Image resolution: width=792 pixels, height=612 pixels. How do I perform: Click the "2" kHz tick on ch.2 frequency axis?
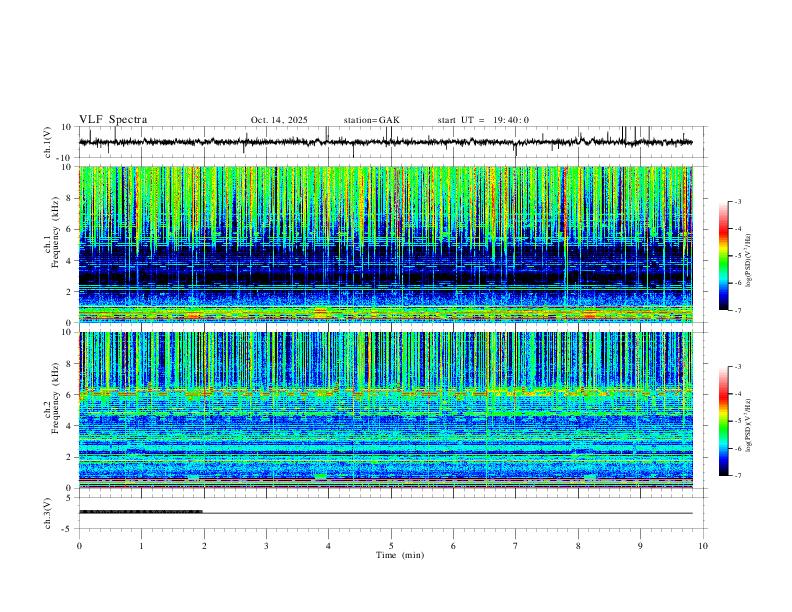tap(69, 457)
